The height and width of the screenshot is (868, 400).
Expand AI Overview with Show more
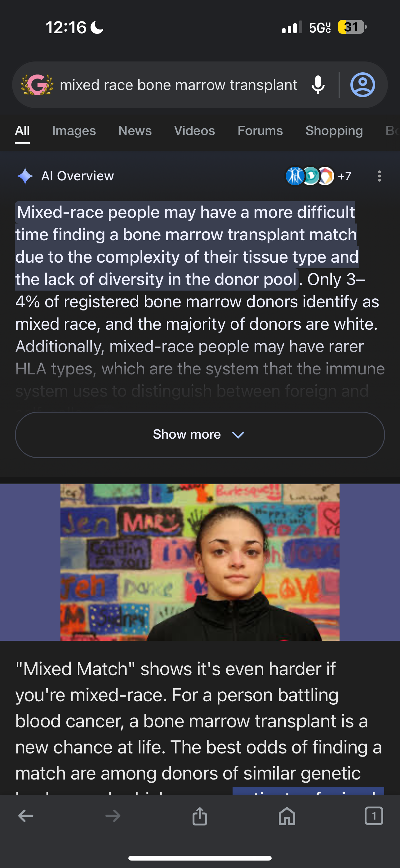[200, 435]
